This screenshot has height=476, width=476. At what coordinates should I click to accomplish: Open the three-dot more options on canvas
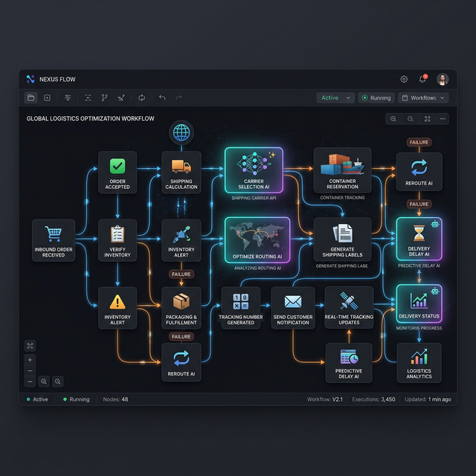click(443, 118)
